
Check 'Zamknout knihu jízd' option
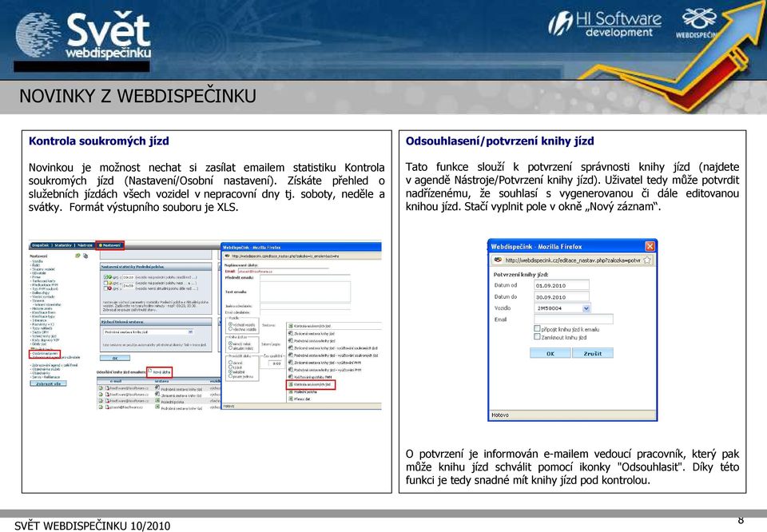coord(537,336)
